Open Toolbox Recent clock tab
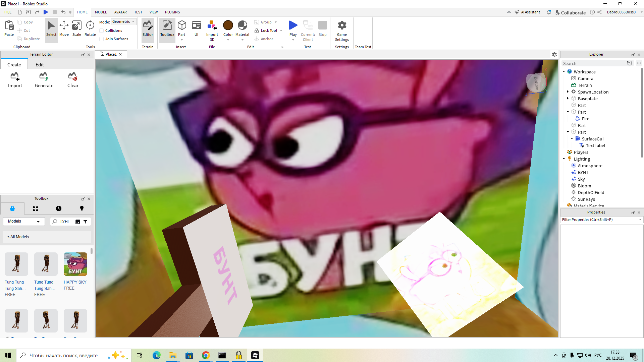Viewport: 644px width, 362px height. [59, 208]
